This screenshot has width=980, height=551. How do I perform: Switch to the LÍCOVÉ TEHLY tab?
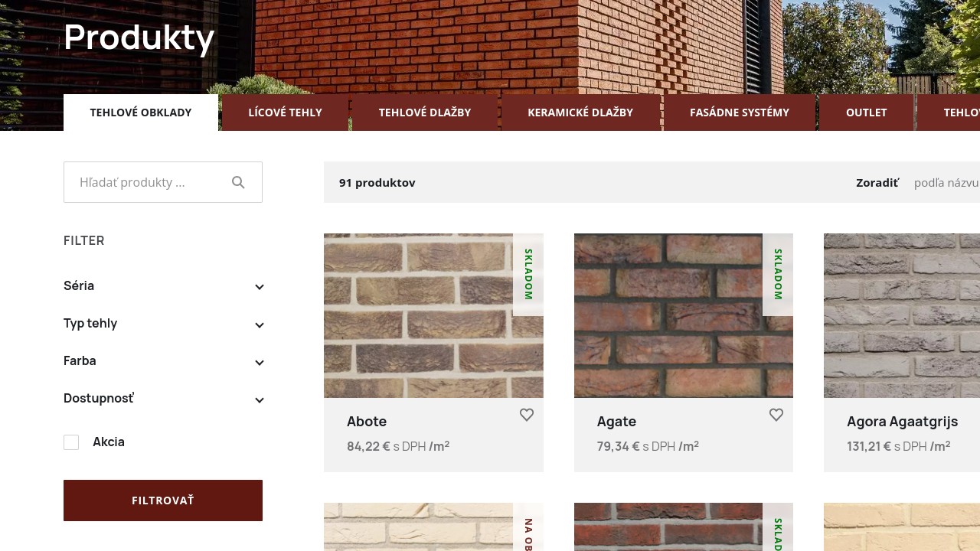pos(285,112)
